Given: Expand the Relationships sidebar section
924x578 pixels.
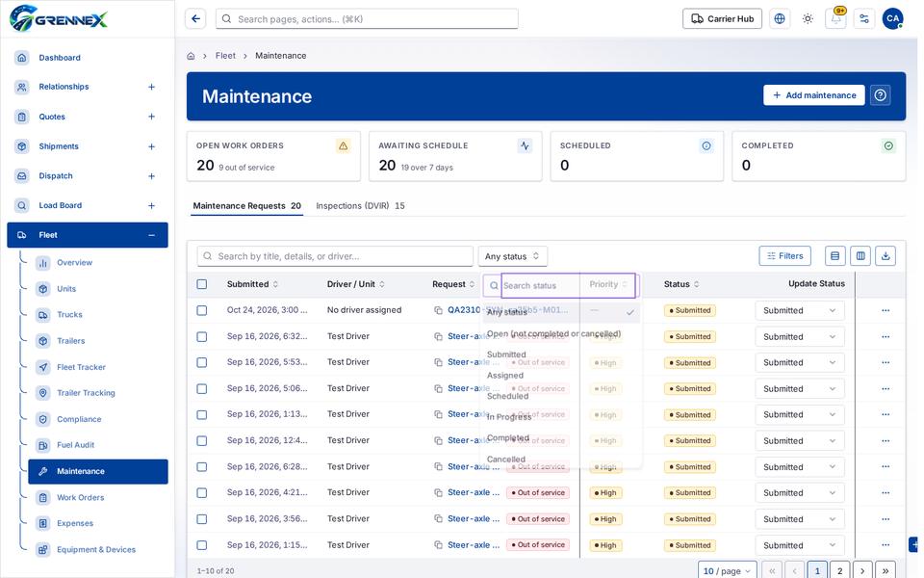Looking at the screenshot, I should 151,87.
